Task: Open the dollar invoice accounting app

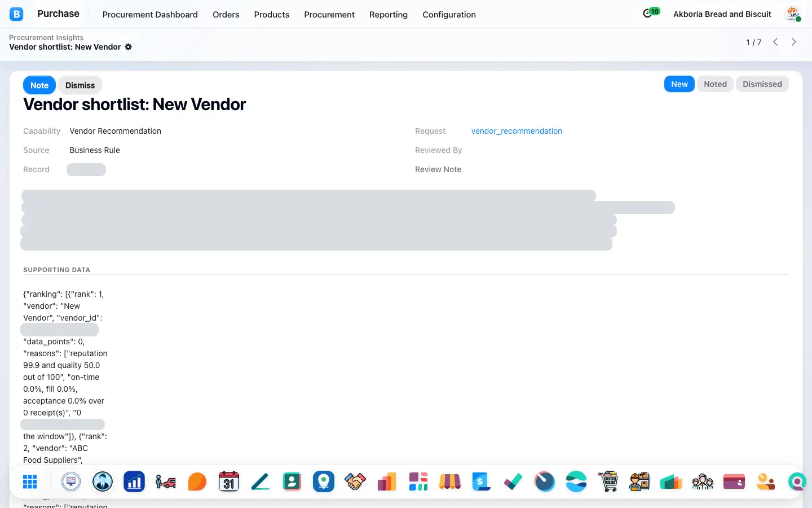Action: (482, 481)
